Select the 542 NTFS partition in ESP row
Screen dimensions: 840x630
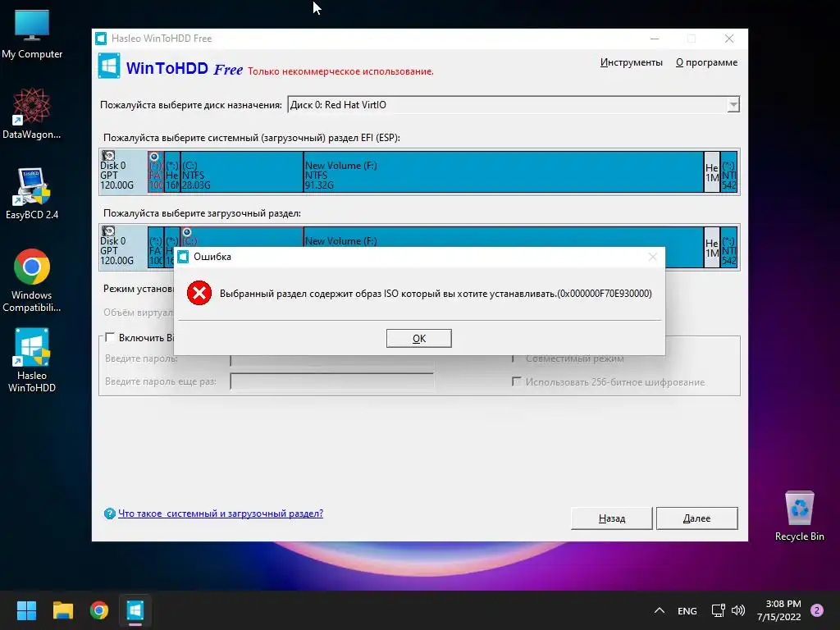728,171
